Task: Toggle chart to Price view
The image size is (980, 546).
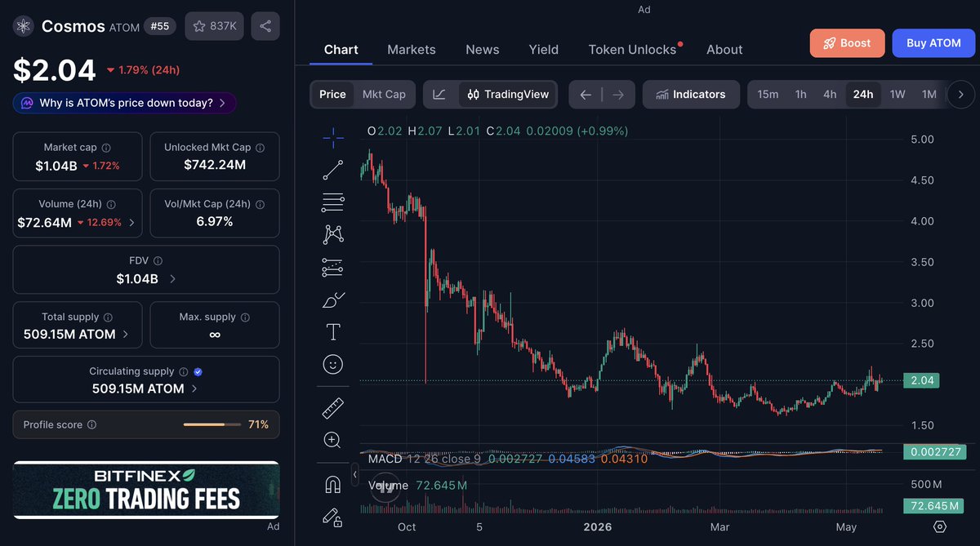Action: point(332,95)
